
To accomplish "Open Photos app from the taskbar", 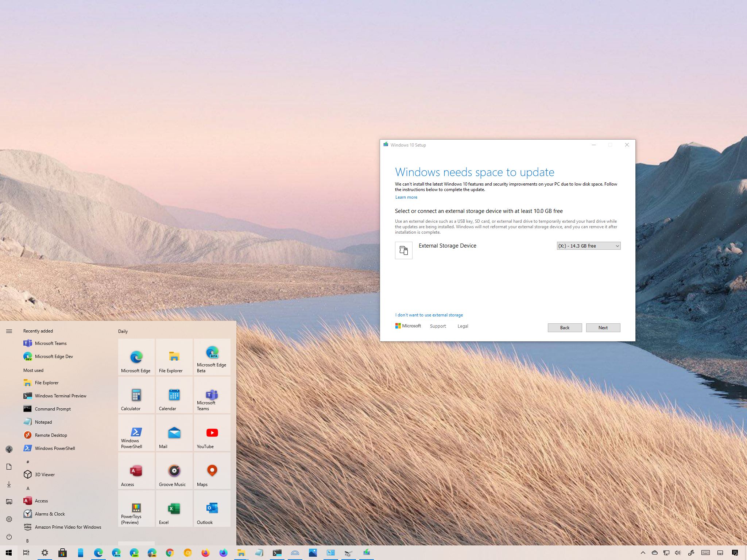I will pos(313,553).
